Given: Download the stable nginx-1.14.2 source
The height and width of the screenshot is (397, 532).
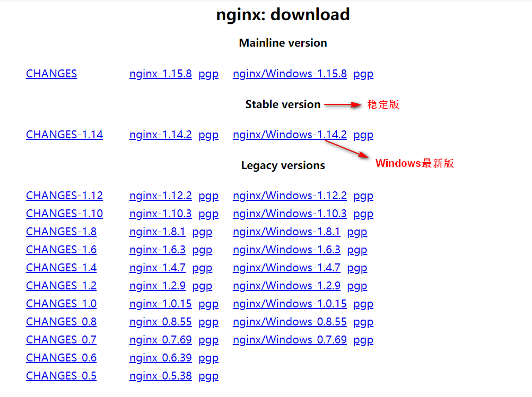Looking at the screenshot, I should (x=160, y=135).
